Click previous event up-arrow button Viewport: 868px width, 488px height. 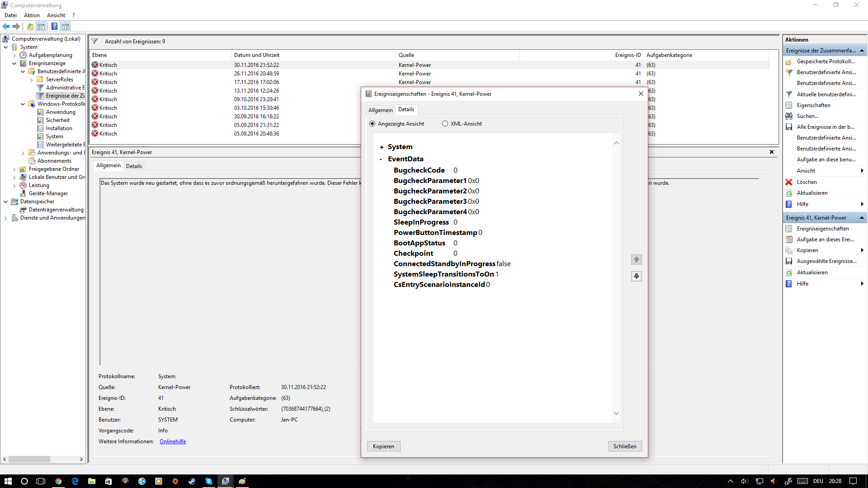pyautogui.click(x=636, y=259)
